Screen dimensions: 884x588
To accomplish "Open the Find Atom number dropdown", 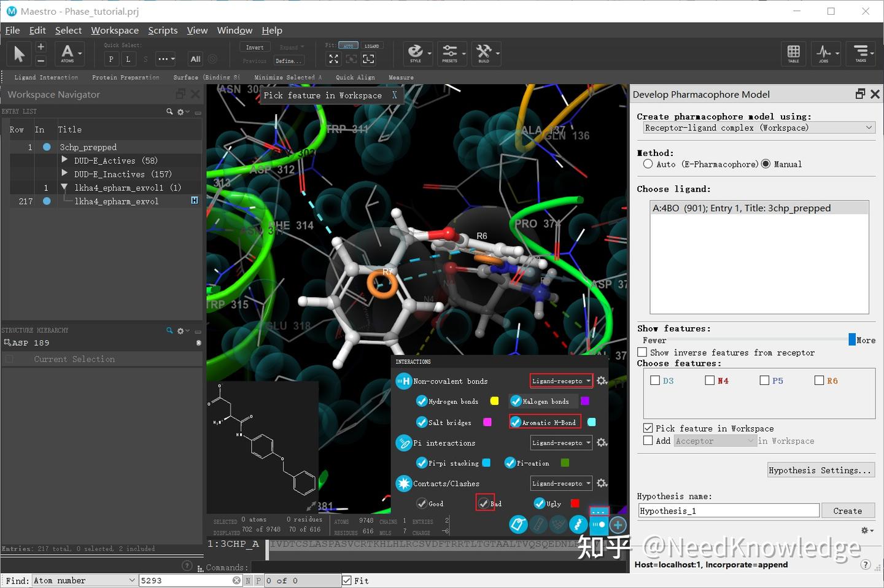I will (84, 581).
